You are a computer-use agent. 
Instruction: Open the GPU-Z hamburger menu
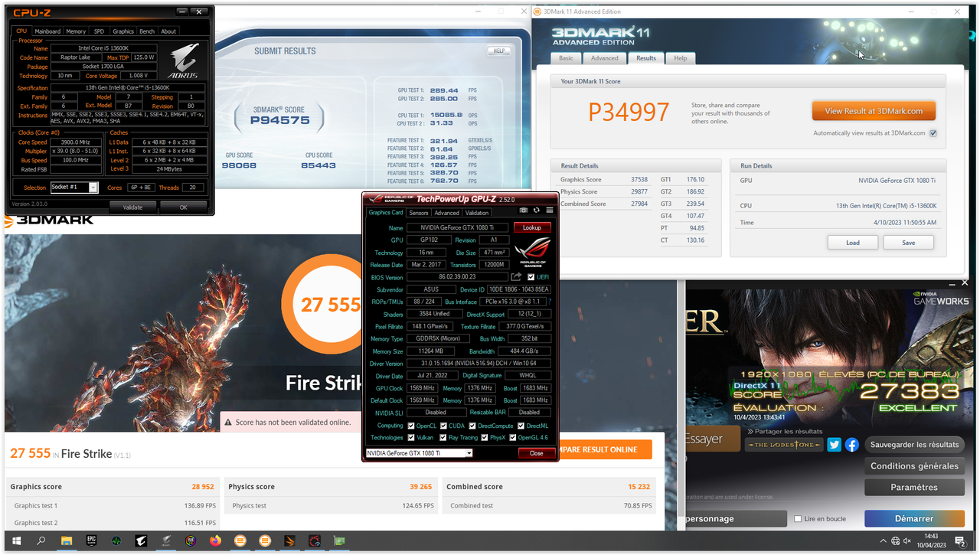[x=550, y=211]
